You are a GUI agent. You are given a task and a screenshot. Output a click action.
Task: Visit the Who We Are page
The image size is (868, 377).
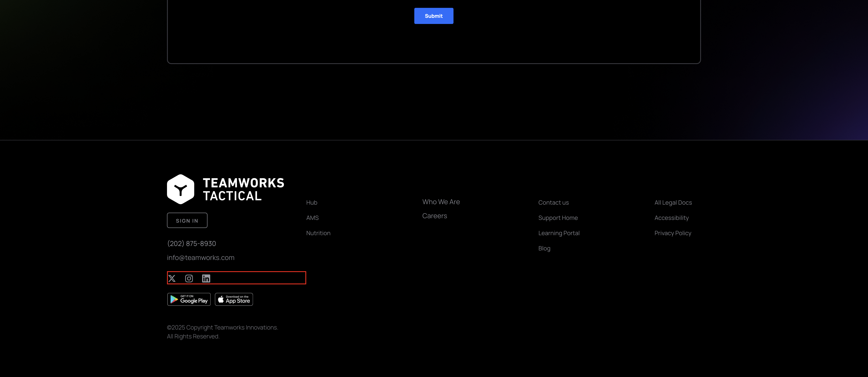click(441, 202)
